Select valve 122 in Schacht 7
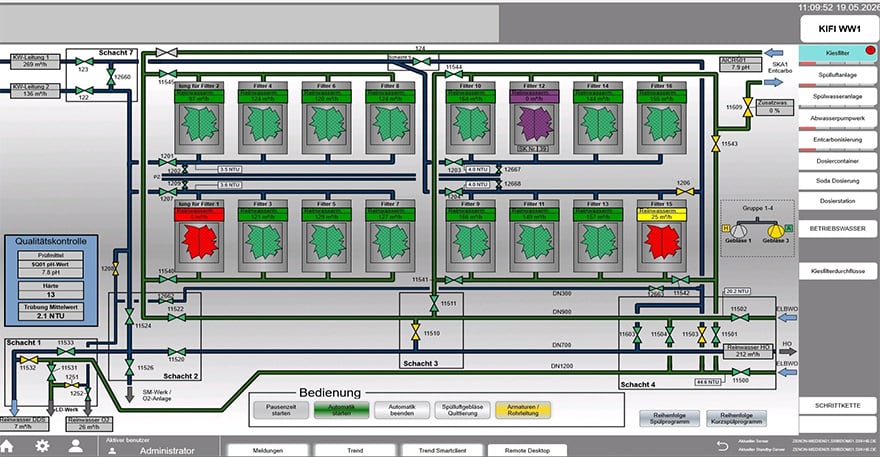Viewport: 880px width, 457px height. (x=84, y=91)
